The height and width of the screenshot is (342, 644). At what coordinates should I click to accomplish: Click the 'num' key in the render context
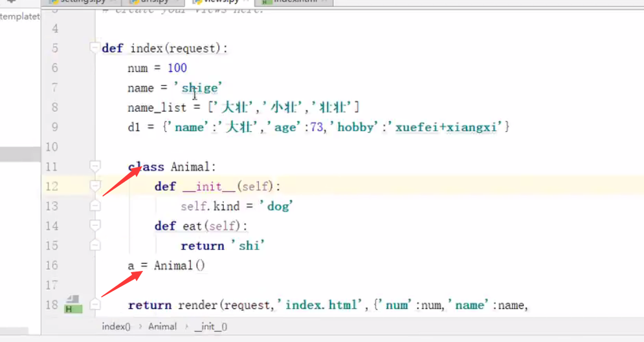(x=395, y=306)
